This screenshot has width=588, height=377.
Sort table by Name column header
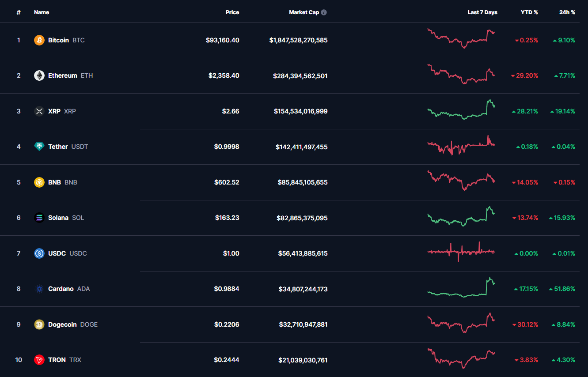(x=42, y=12)
